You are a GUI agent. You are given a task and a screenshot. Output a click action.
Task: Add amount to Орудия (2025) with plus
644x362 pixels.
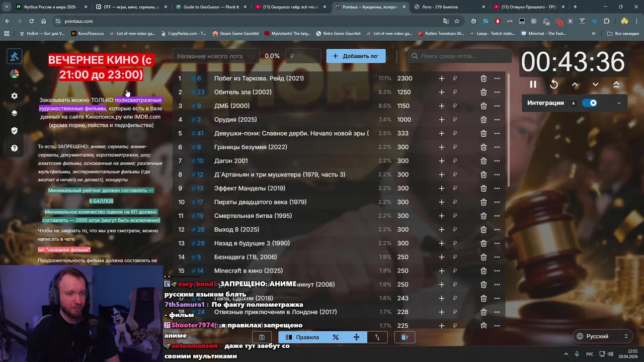coord(441,120)
